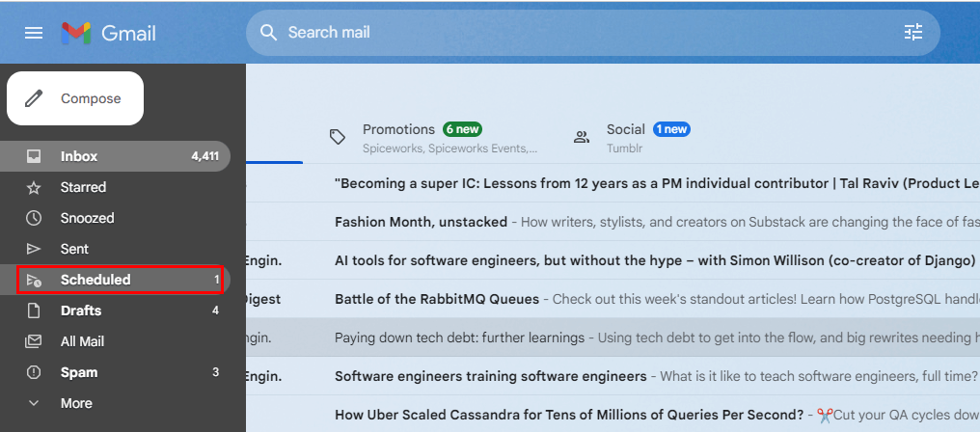Expand the More labels list

point(76,403)
